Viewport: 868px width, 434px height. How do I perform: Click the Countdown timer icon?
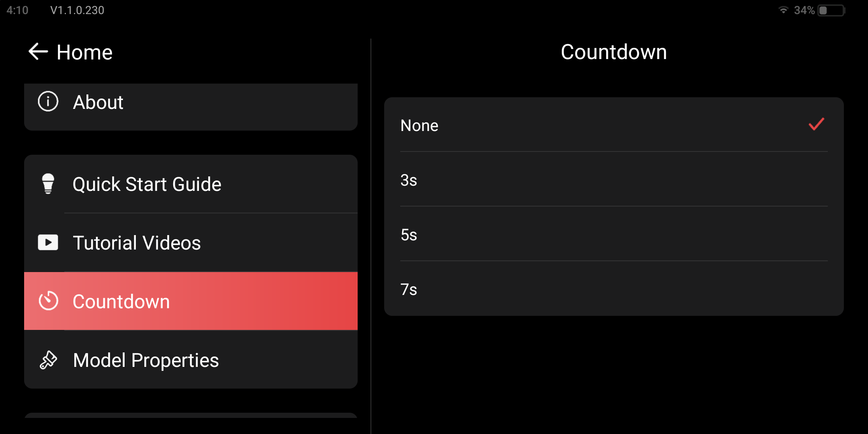coord(48,301)
